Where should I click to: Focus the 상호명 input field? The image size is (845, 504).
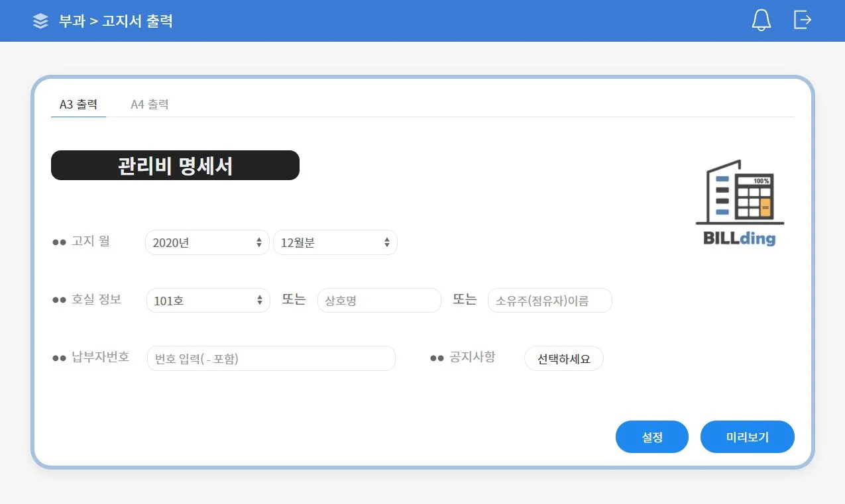(x=379, y=300)
